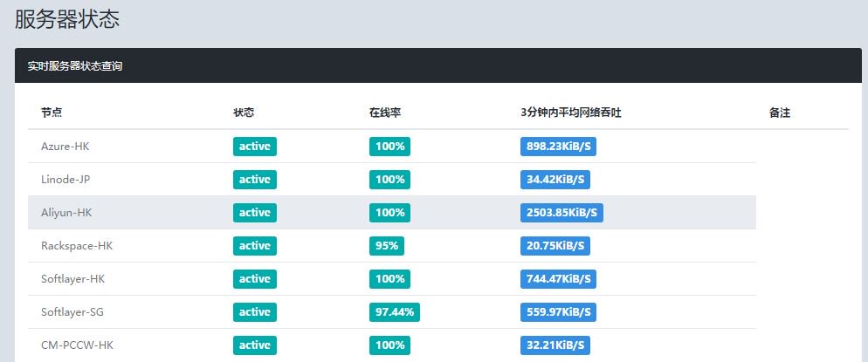Click the 100% uptime badge for Aliyun-HK
This screenshot has height=362, width=868.
tap(389, 213)
